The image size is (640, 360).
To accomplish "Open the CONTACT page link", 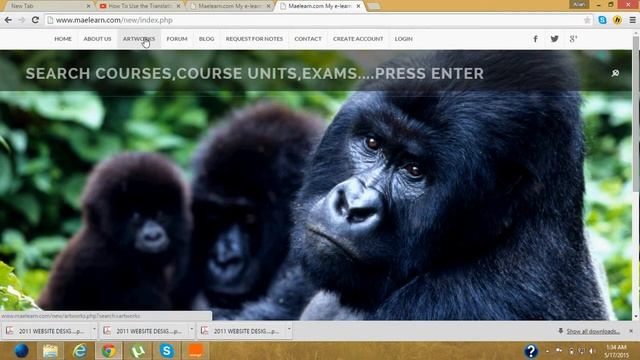I will (x=308, y=39).
